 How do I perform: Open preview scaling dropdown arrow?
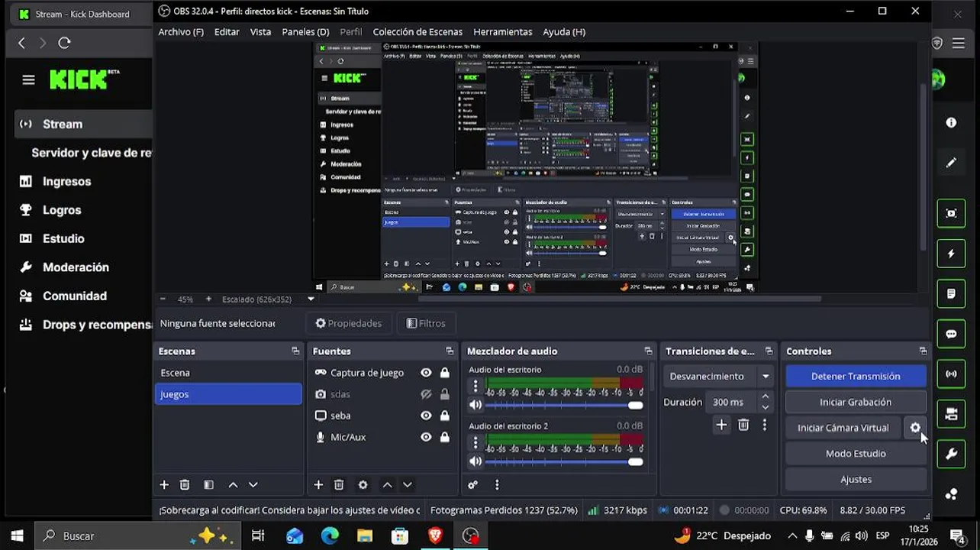click(311, 299)
